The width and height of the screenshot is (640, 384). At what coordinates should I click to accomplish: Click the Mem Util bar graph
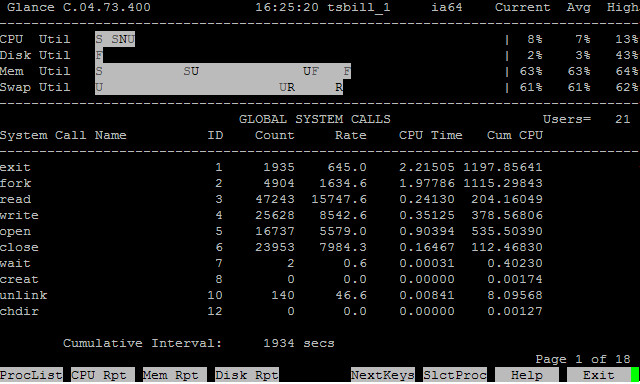click(x=223, y=71)
